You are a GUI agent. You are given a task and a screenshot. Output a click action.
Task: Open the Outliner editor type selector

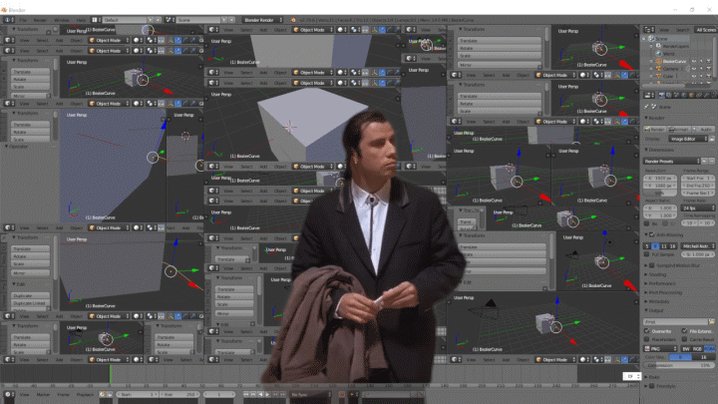649,29
